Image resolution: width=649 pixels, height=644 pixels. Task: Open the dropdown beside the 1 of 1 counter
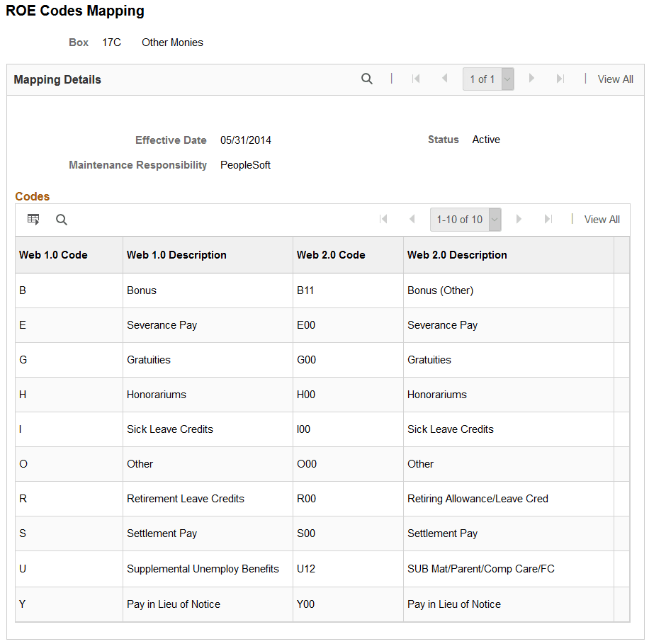point(506,79)
